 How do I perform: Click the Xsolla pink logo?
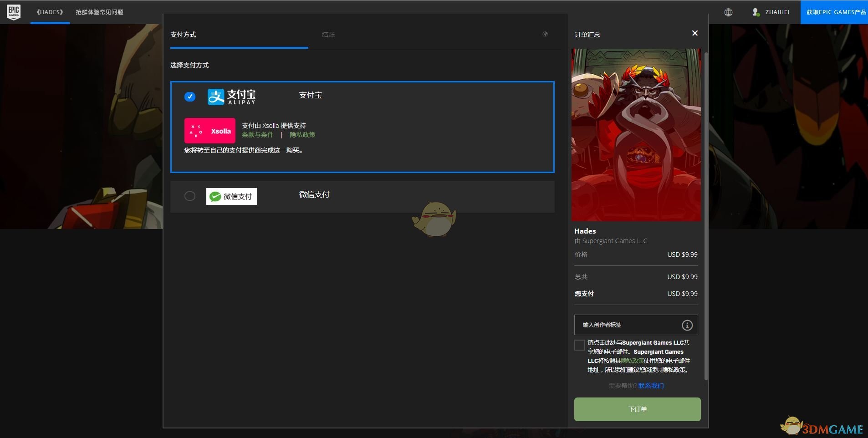(210, 131)
